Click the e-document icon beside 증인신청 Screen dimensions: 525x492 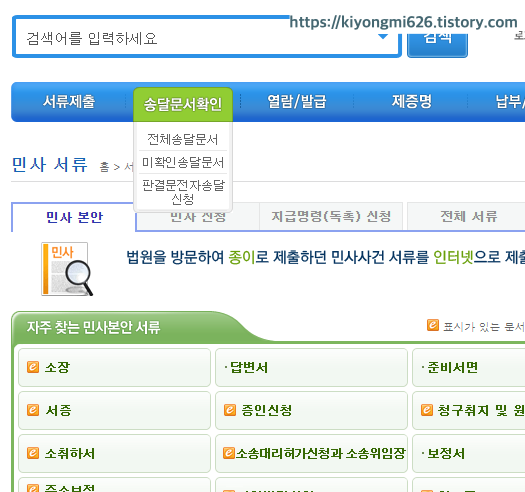pos(230,410)
